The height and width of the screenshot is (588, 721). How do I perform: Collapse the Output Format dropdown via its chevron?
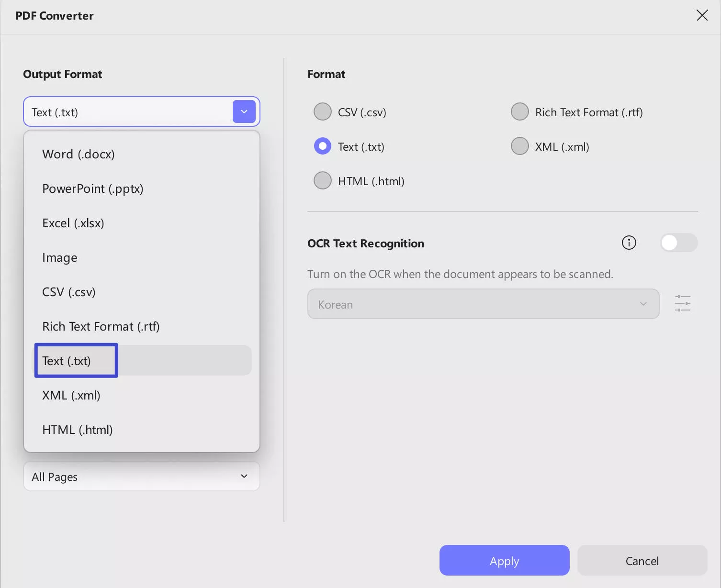[x=244, y=111]
